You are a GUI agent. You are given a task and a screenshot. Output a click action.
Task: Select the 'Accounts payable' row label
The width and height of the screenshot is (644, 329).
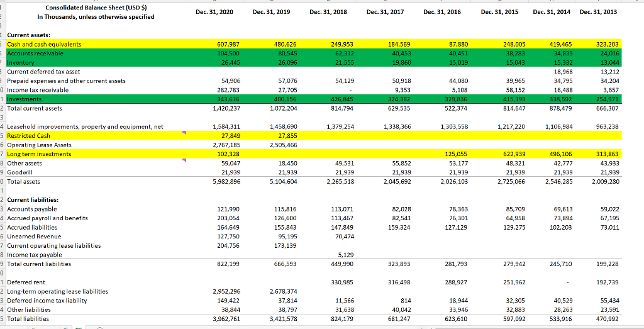(31, 209)
